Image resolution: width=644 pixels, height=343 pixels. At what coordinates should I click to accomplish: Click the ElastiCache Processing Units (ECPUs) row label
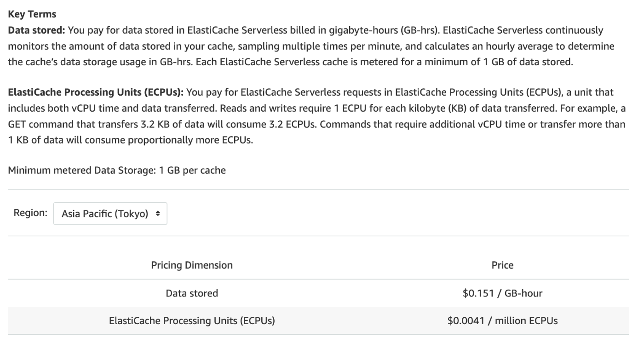(x=192, y=321)
